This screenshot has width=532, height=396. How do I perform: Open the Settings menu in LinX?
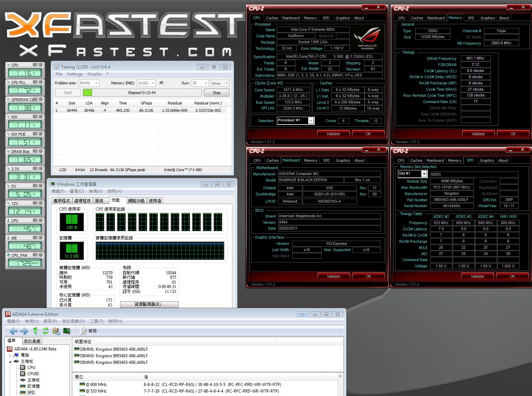coord(75,74)
